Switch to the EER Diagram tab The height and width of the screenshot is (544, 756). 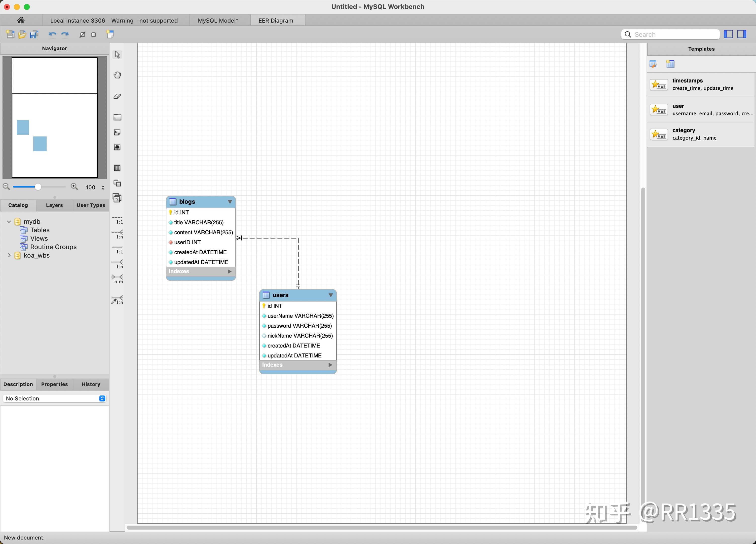[276, 20]
